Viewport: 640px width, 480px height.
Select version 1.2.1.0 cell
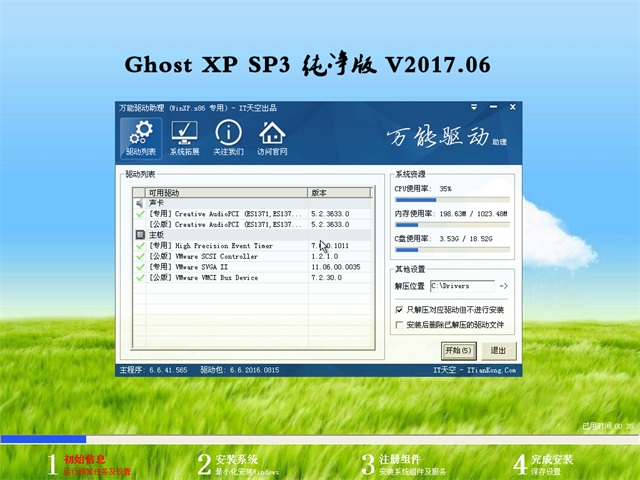point(324,256)
